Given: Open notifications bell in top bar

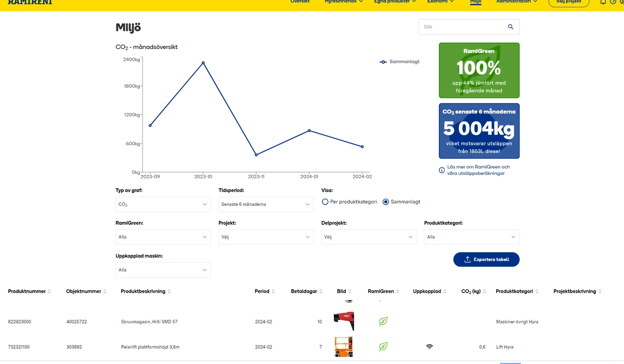Looking at the screenshot, I should click(x=603, y=2).
